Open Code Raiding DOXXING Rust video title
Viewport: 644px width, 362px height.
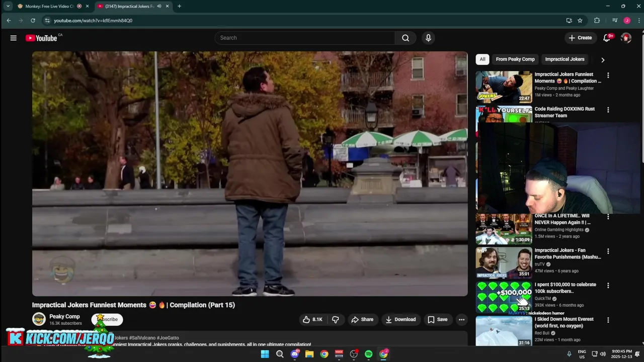[x=565, y=112]
